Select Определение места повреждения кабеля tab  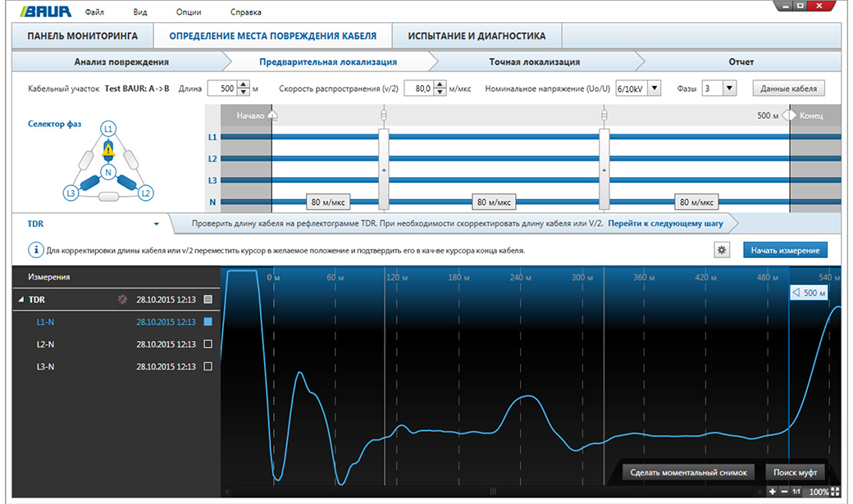(x=272, y=36)
